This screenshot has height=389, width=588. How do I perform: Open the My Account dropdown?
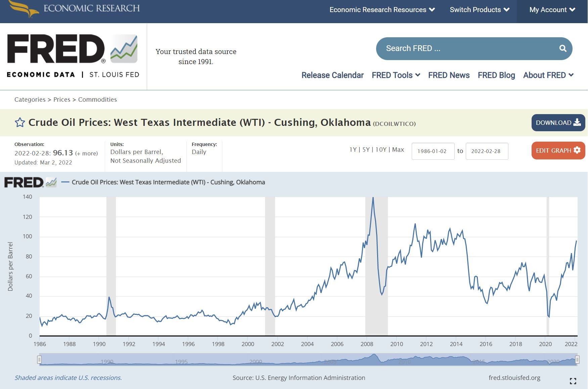(552, 10)
